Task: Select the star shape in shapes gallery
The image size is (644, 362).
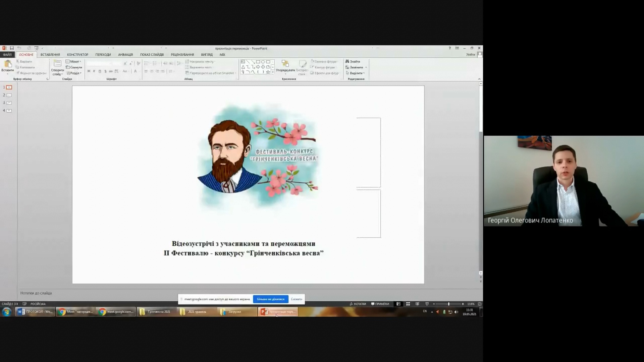Action: tap(268, 72)
